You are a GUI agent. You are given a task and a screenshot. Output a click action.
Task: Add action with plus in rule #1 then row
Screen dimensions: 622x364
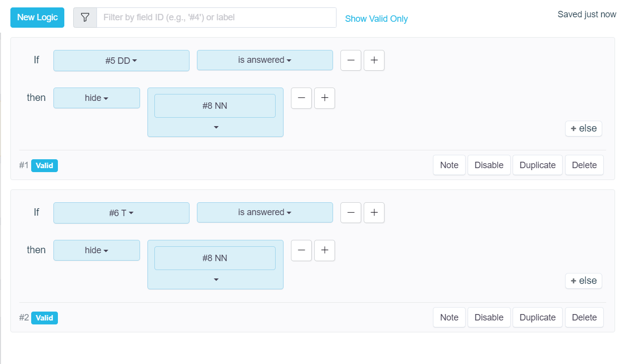[325, 98]
